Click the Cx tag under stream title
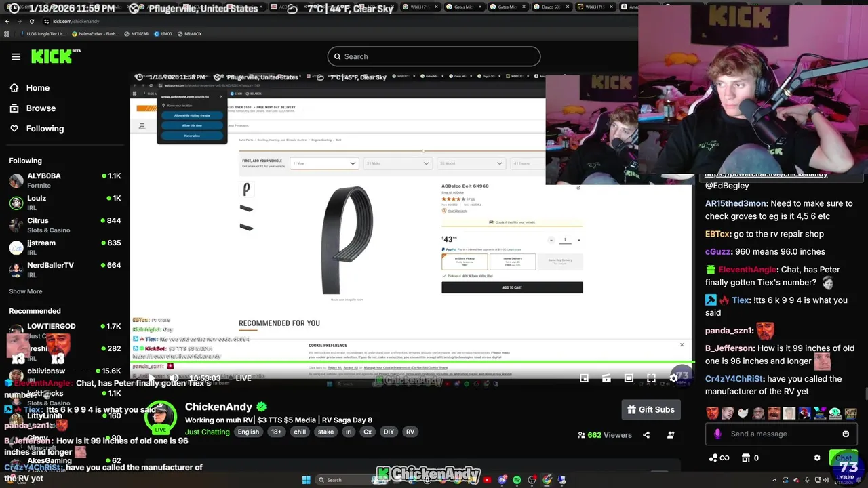Viewport: 868px width, 488px height. [x=368, y=432]
